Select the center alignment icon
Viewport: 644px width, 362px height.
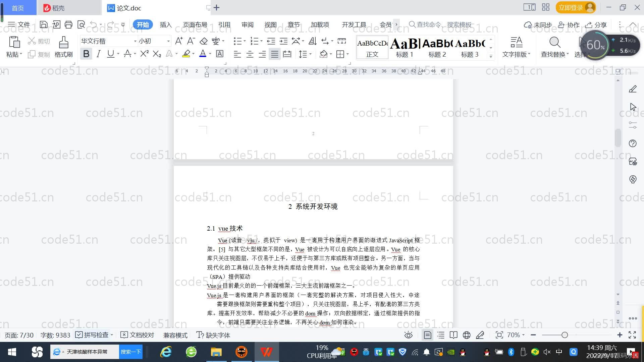pyautogui.click(x=250, y=54)
